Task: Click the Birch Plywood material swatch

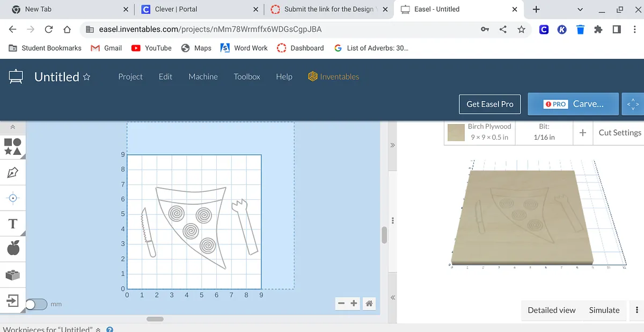Action: pyautogui.click(x=456, y=133)
